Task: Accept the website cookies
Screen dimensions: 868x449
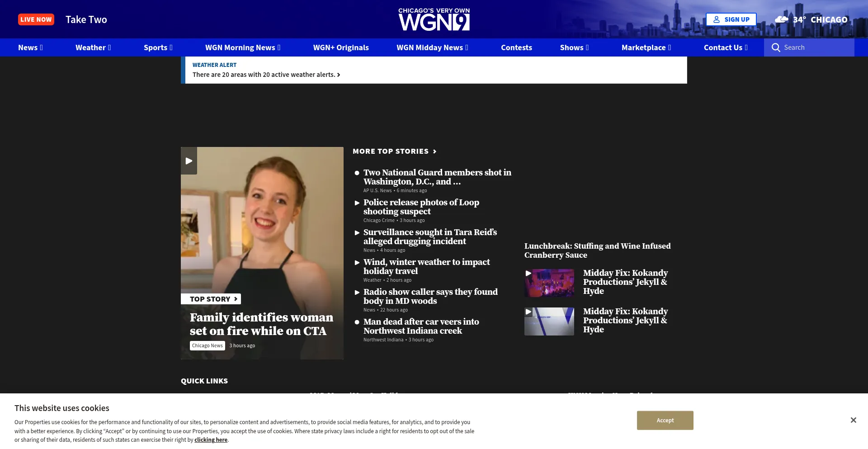Action: (x=665, y=420)
